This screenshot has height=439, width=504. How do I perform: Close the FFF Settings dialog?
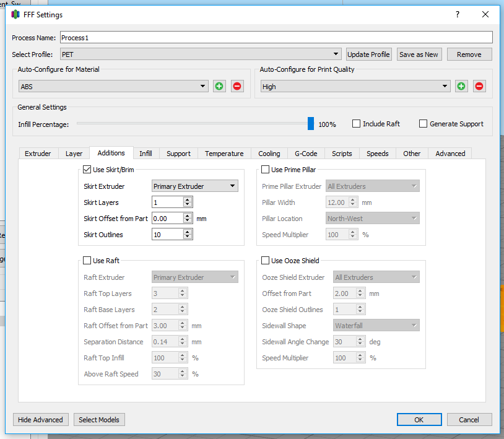pos(485,14)
